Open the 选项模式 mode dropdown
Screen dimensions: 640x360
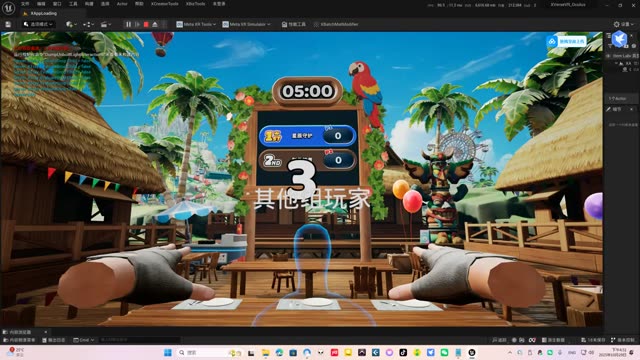tap(38, 24)
